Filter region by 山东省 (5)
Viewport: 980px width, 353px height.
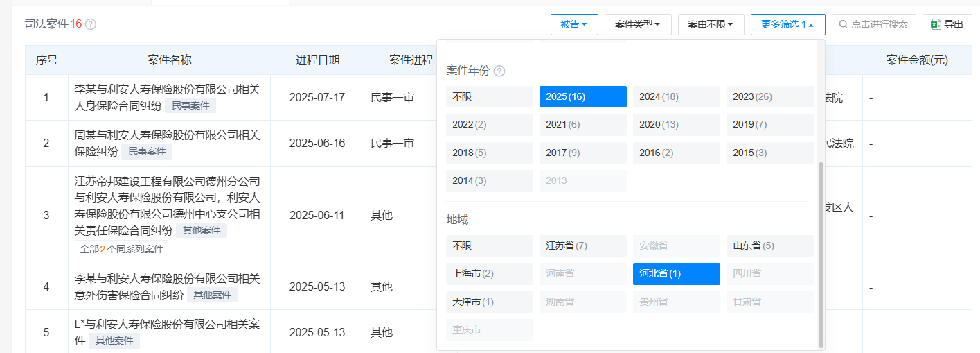point(770,246)
